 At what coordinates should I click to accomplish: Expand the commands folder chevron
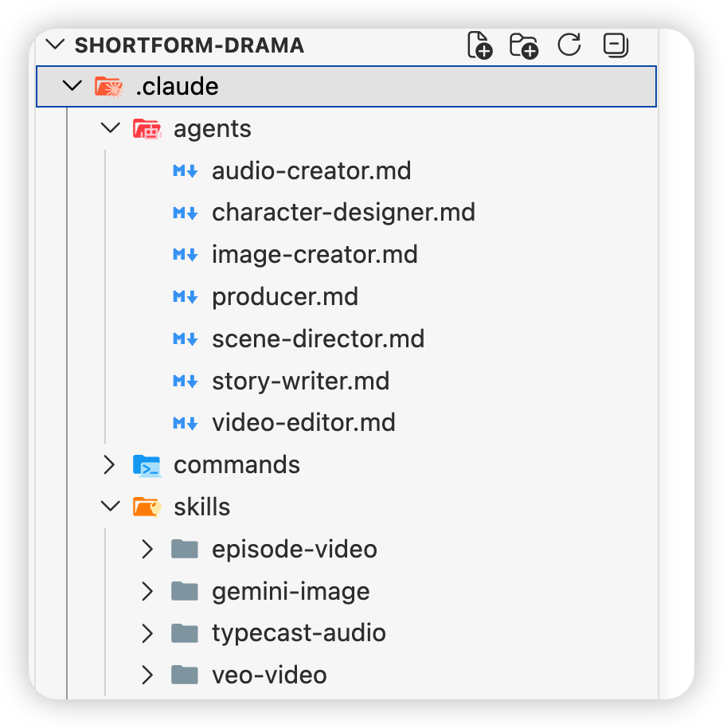point(110,464)
